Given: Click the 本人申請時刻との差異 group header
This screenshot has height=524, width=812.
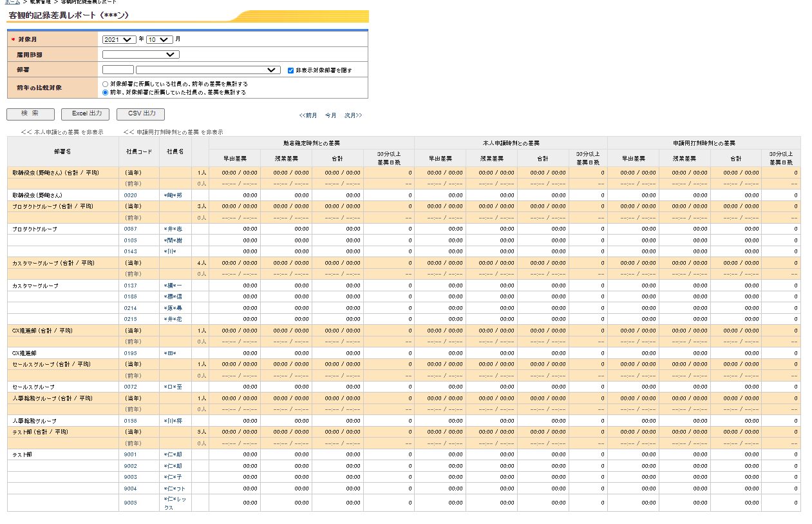Looking at the screenshot, I should 511,143.
